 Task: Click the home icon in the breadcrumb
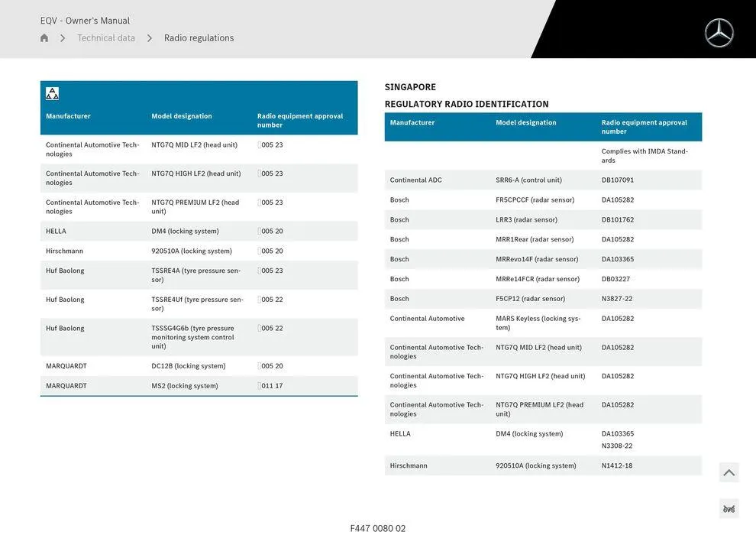tap(44, 37)
